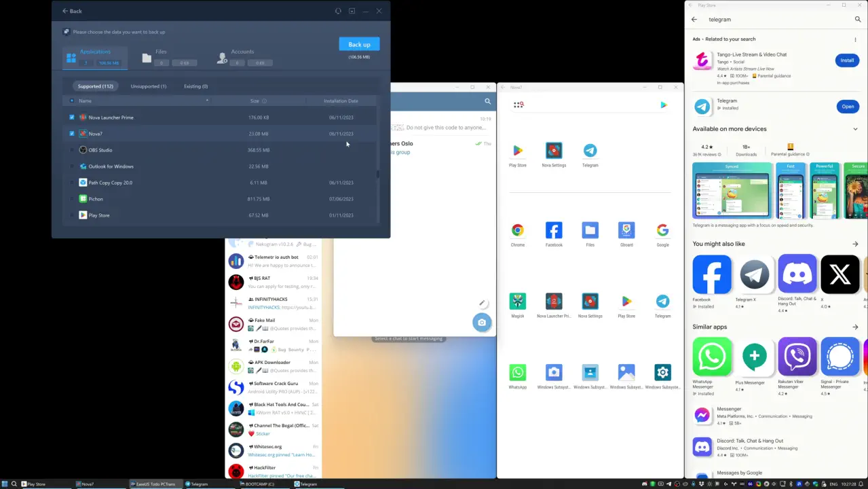
Task: Install Tango-Live Stream & Video Chat
Action: pyautogui.click(x=847, y=60)
